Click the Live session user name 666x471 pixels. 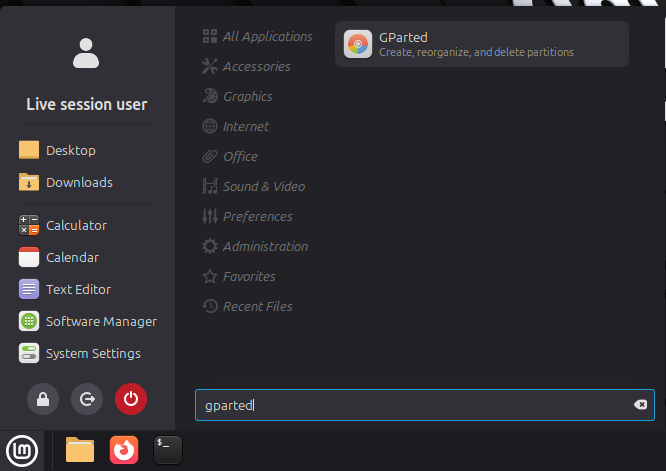tap(87, 104)
